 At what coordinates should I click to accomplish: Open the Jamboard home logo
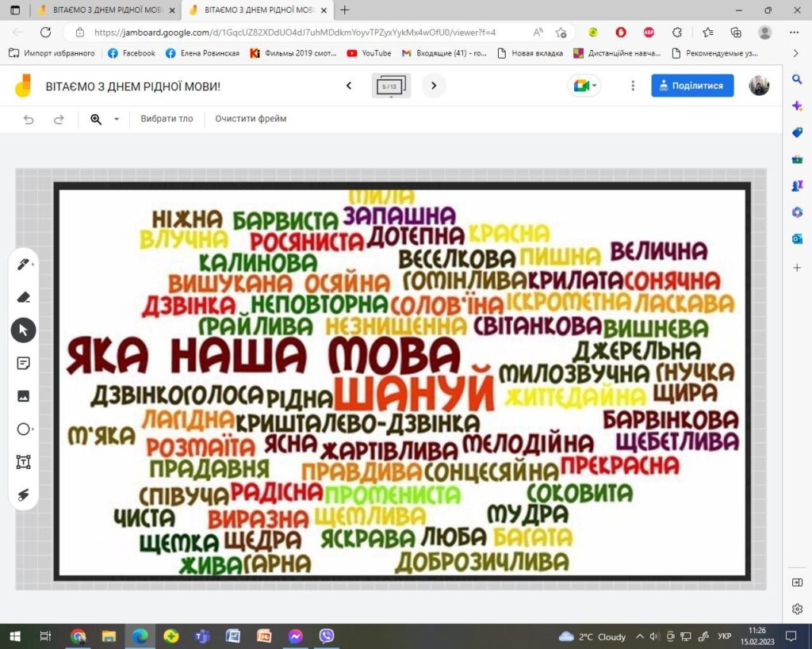pos(23,86)
